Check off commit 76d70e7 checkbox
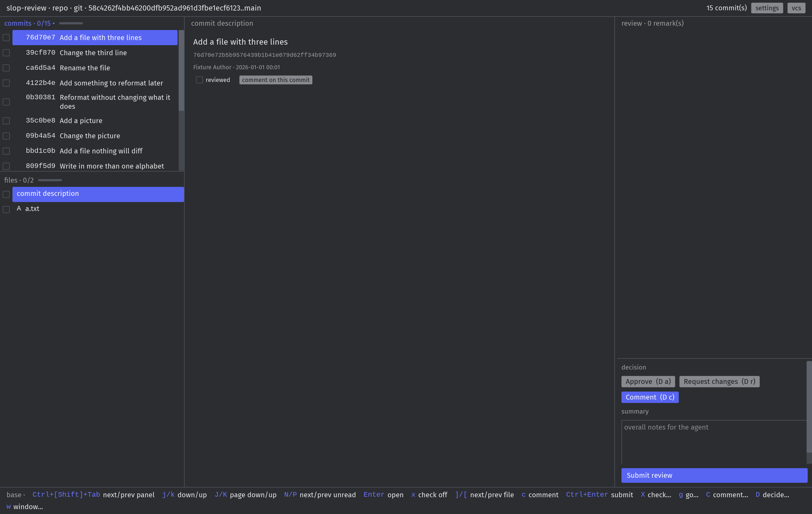Viewport: 812px width, 514px height. (6, 38)
